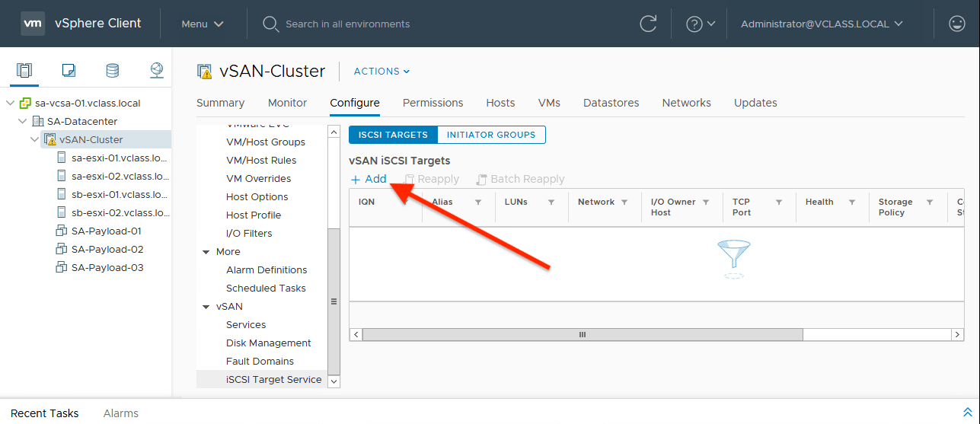Screen dimensions: 980x424
Task: Filter the Health column
Action: coord(852,202)
